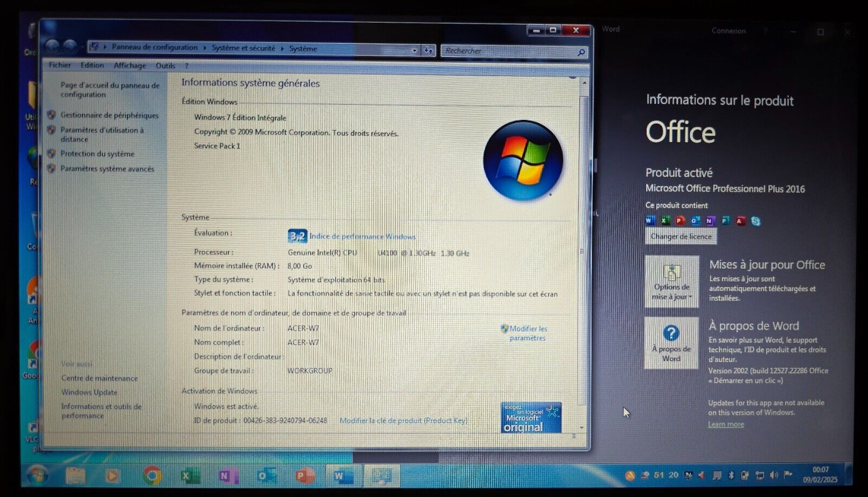Open the Windows Start menu orb
The width and height of the screenshot is (868, 497).
[x=37, y=476]
